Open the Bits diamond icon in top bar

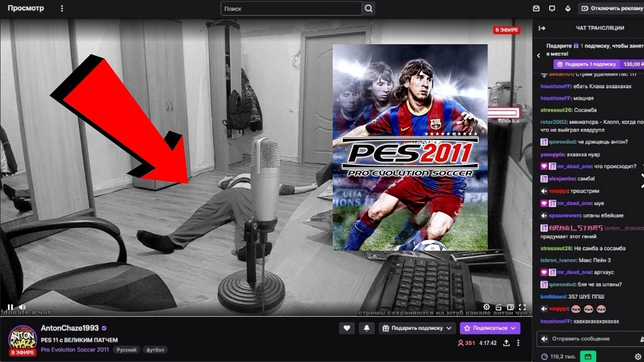tap(568, 9)
